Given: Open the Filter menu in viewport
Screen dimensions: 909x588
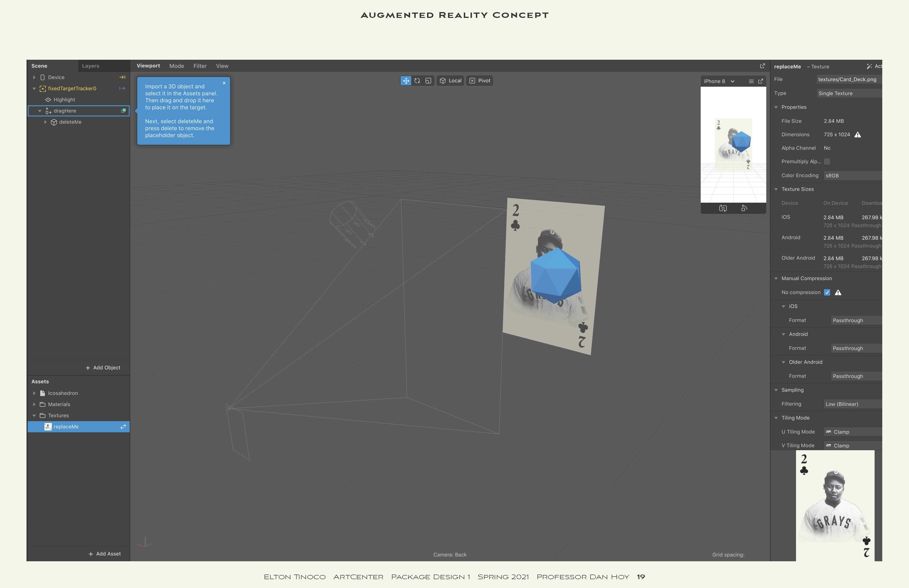Looking at the screenshot, I should [x=200, y=66].
